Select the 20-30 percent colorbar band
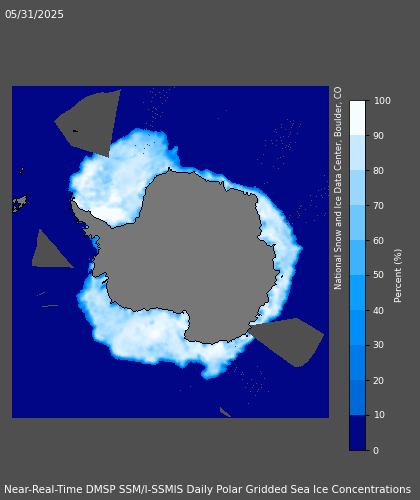Image resolution: width=420 pixels, height=500 pixels. [357, 363]
